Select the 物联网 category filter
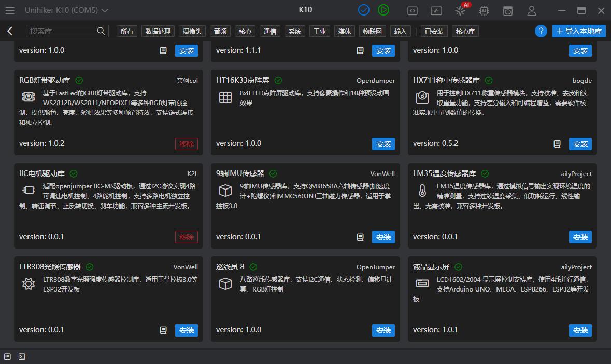 point(373,31)
